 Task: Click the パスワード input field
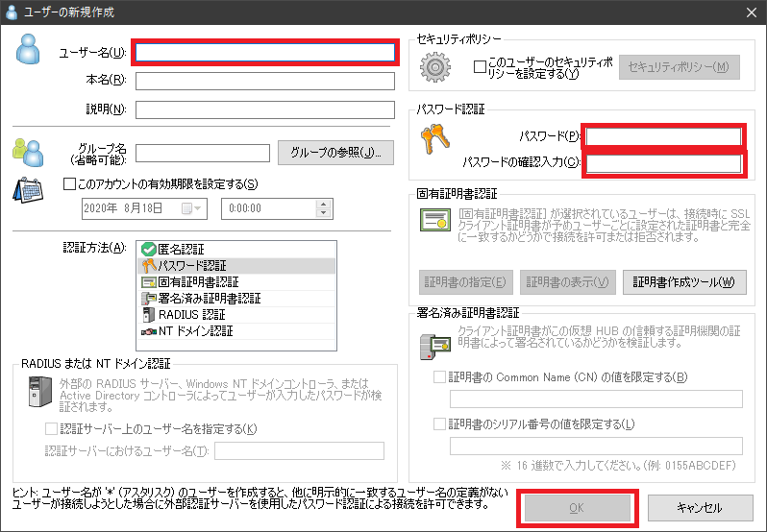point(664,136)
